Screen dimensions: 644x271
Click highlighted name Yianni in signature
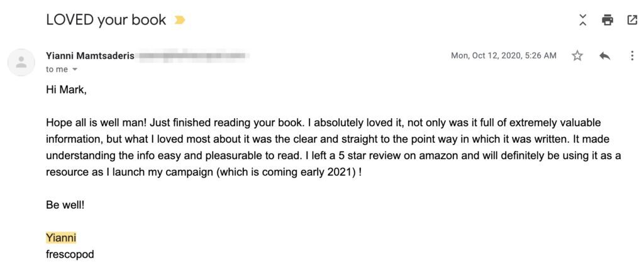[x=61, y=238]
